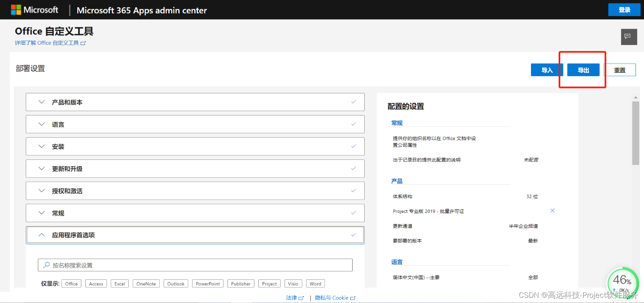Screen dimensions: 644x303
Task: Expand the 授权和激活 section
Action: (x=195, y=191)
